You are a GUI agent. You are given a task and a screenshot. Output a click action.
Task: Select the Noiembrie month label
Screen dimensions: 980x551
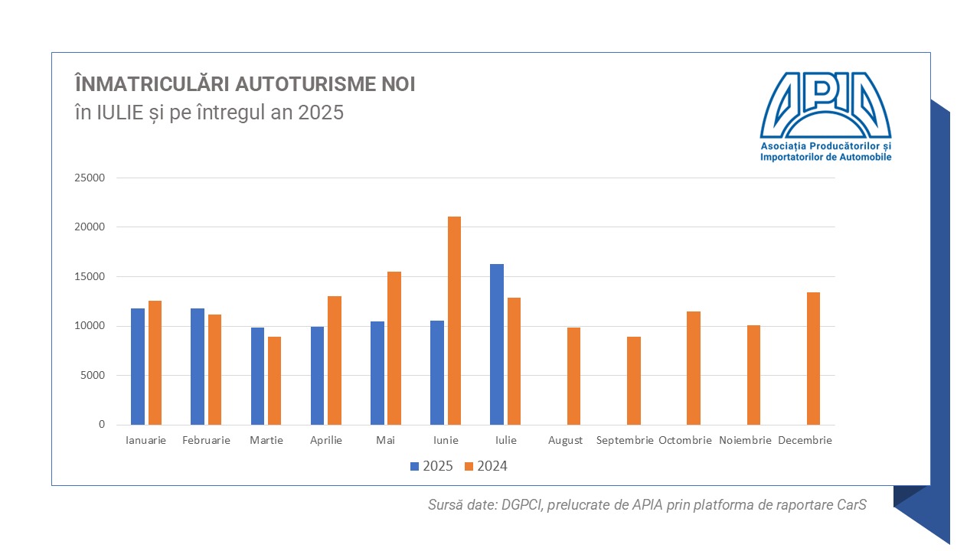pyautogui.click(x=744, y=441)
